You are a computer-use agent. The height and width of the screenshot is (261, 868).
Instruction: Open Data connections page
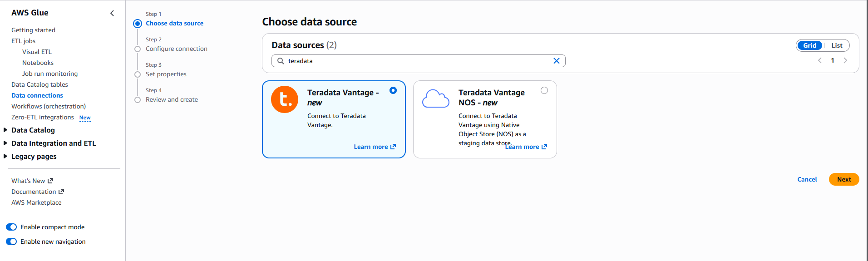point(37,95)
